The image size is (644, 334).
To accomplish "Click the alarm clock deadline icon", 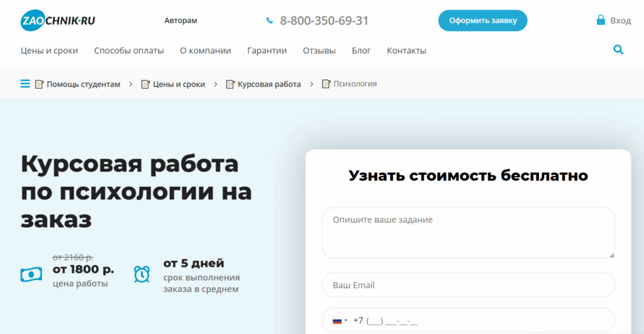I will 142,274.
